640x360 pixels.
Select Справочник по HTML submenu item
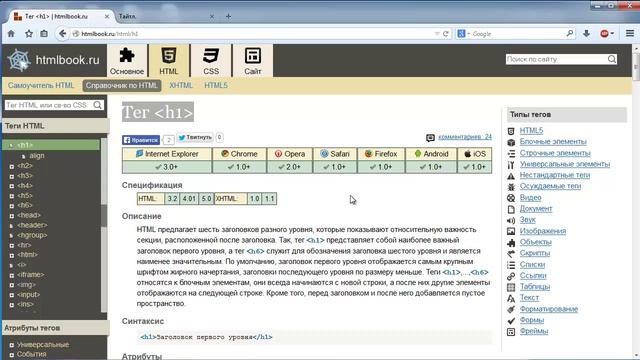pos(122,86)
